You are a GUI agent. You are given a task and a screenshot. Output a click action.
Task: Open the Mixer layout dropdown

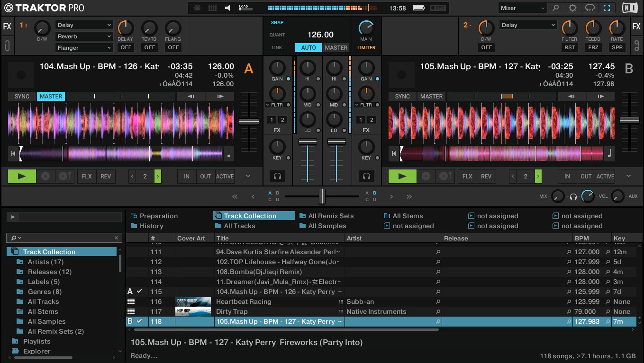click(523, 8)
